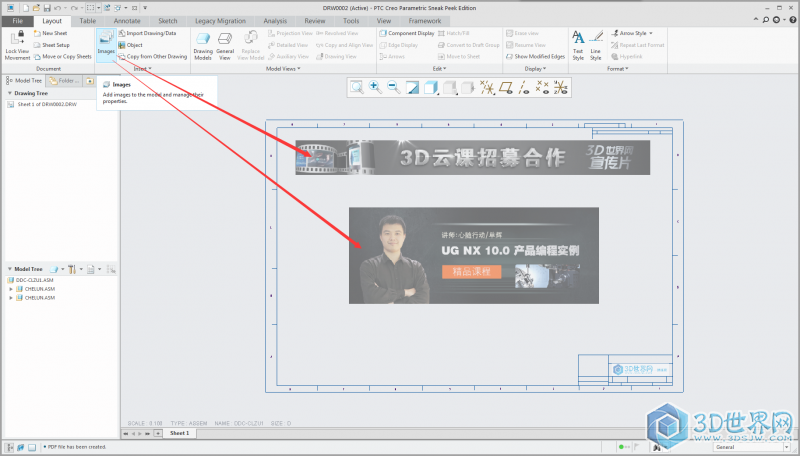The width and height of the screenshot is (800, 456).
Task: Open the View ribbon tab
Action: pyautogui.click(x=384, y=21)
